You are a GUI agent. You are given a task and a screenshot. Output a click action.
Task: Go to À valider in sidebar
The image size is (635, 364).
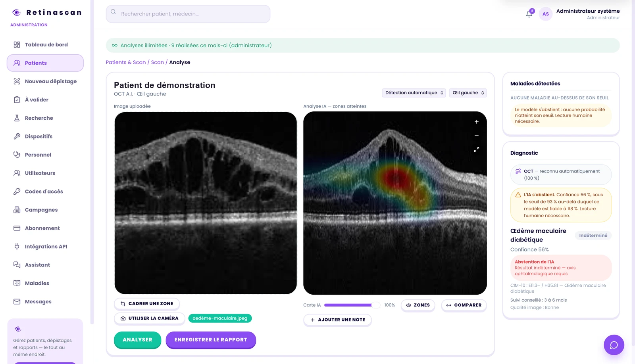(45, 100)
